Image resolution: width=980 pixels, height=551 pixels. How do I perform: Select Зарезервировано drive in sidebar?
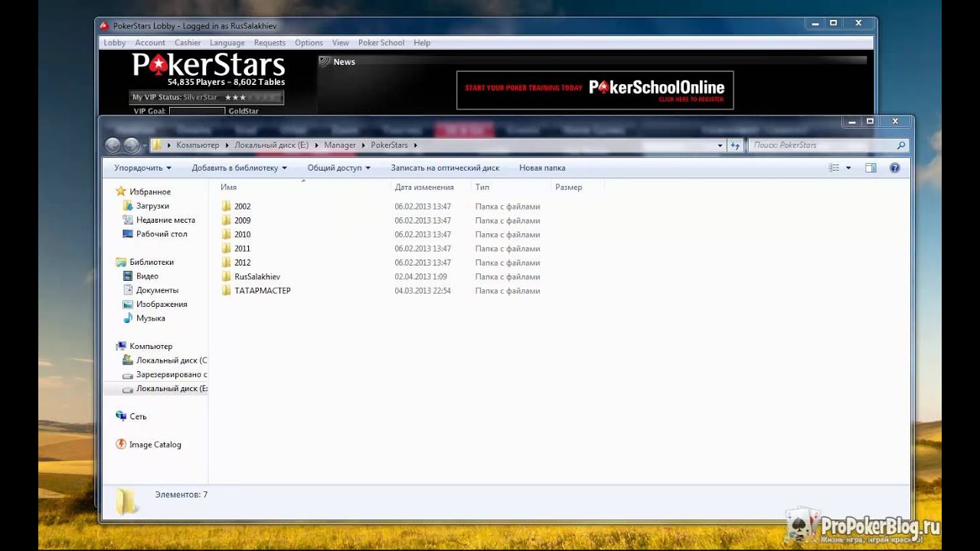coord(165,374)
